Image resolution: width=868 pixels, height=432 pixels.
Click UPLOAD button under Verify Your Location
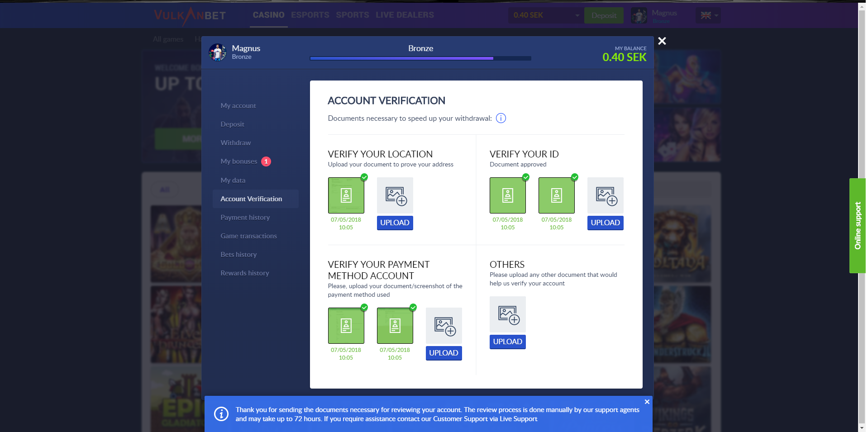(x=395, y=223)
